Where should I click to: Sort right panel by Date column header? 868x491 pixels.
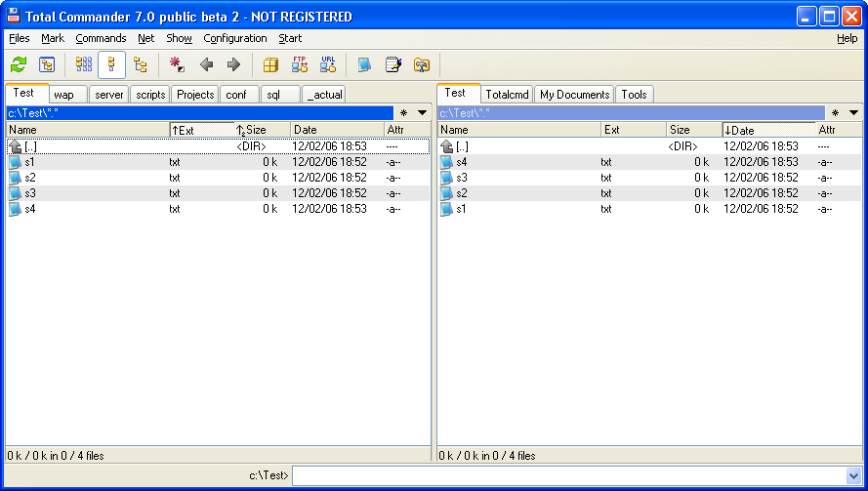point(768,130)
